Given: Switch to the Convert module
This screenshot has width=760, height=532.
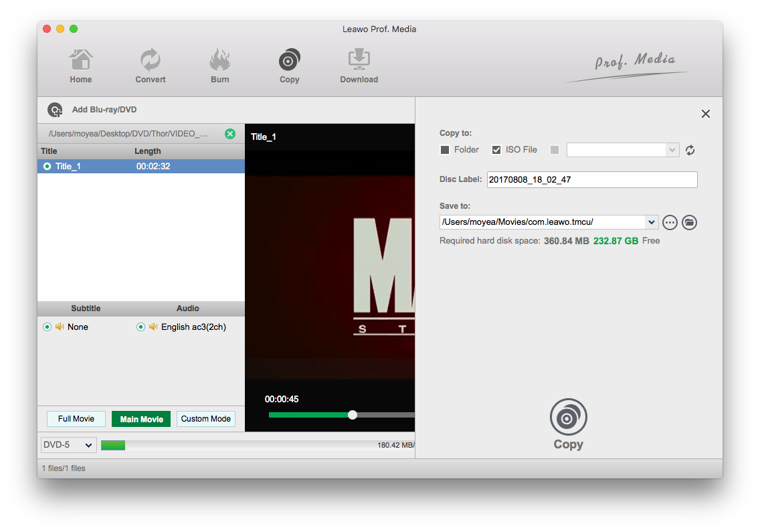Looking at the screenshot, I should 151,66.
